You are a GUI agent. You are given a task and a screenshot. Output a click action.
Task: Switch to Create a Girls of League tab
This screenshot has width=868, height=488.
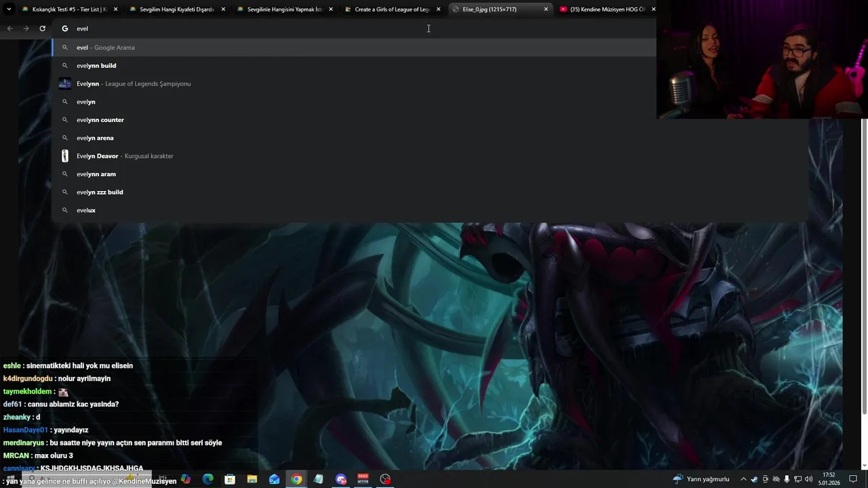tap(392, 9)
